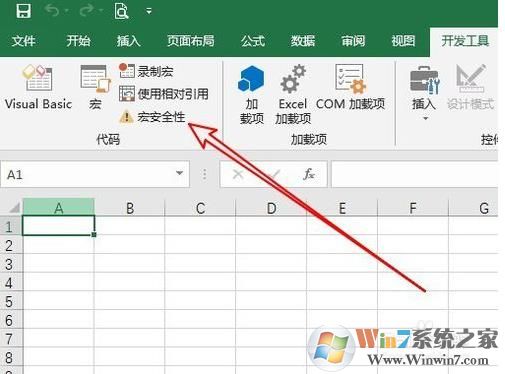Click the formula bar Enter checkmark icon
This screenshot has width=505, height=374.
pos(273,174)
